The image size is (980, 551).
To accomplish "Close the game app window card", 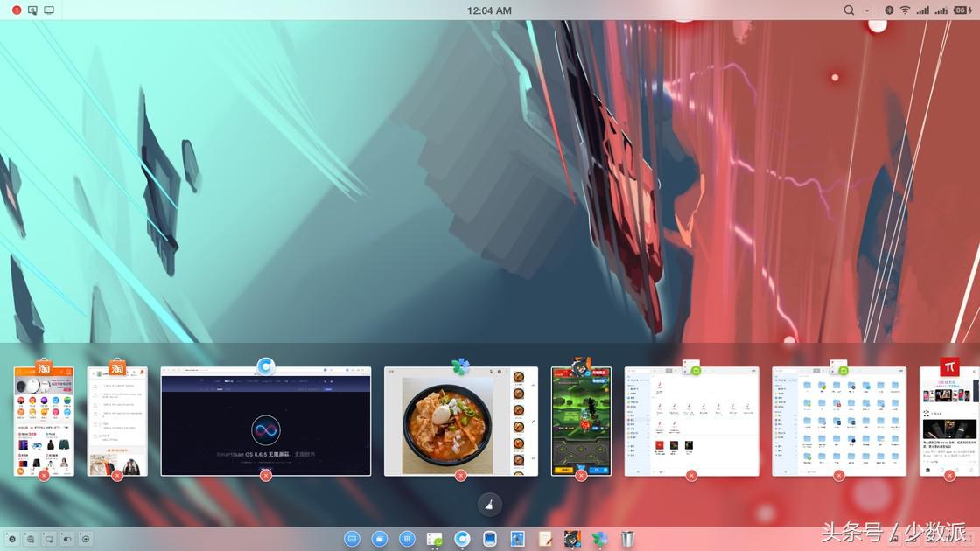I will [x=581, y=476].
